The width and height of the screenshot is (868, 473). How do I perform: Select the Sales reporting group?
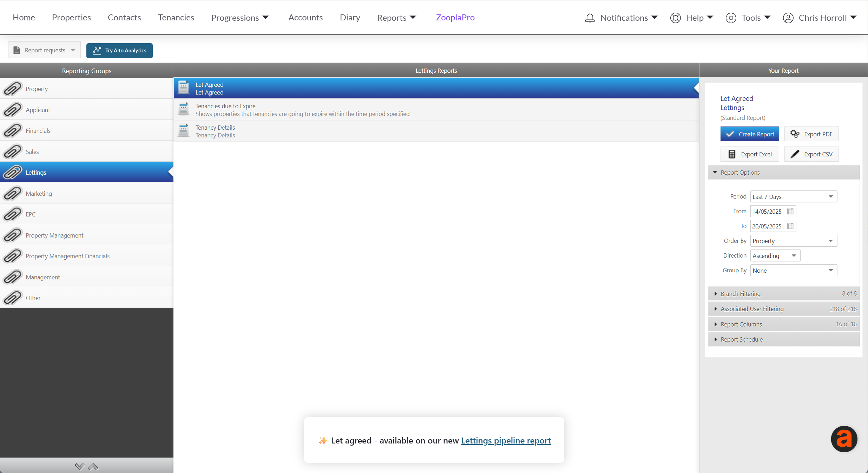click(x=87, y=151)
